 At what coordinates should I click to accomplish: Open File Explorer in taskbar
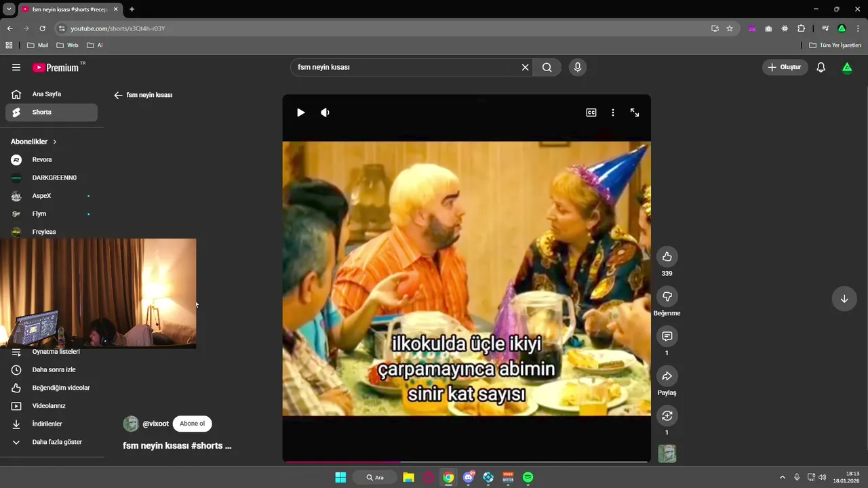tap(408, 477)
